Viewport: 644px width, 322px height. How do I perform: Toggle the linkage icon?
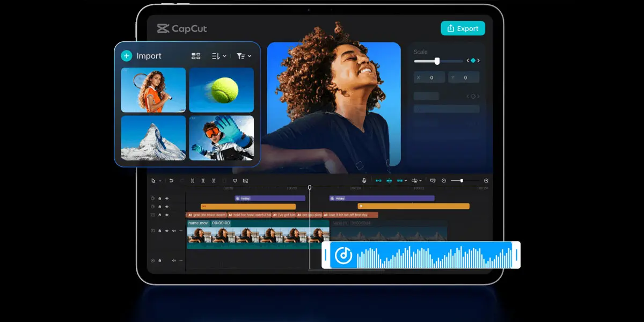coord(400,181)
